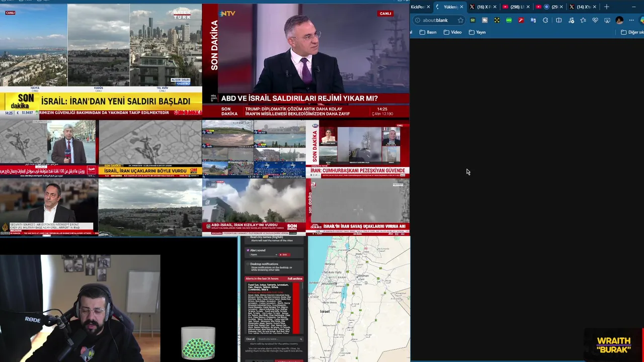The image size is (644, 362).
Task: Close the Yükleniy loading tab
Action: click(x=462, y=7)
